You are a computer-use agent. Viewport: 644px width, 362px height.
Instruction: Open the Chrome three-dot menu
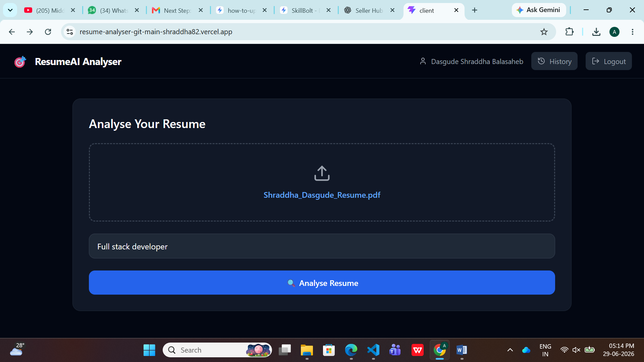[x=633, y=32]
